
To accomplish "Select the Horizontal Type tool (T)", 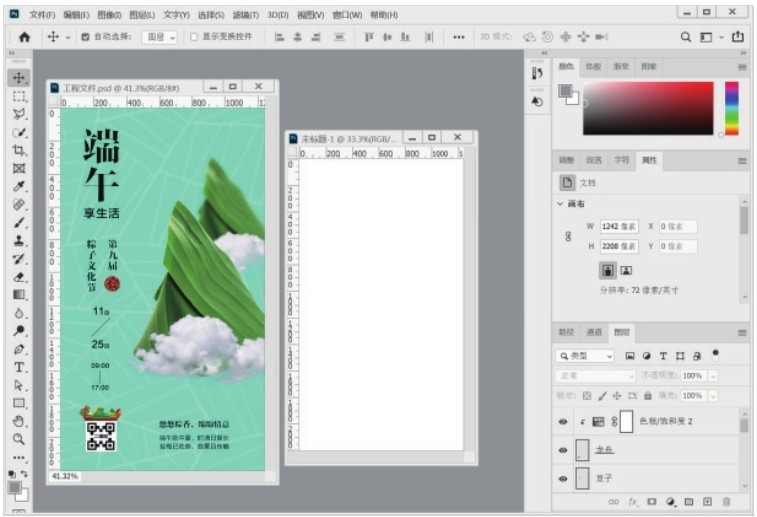I will pos(19,367).
